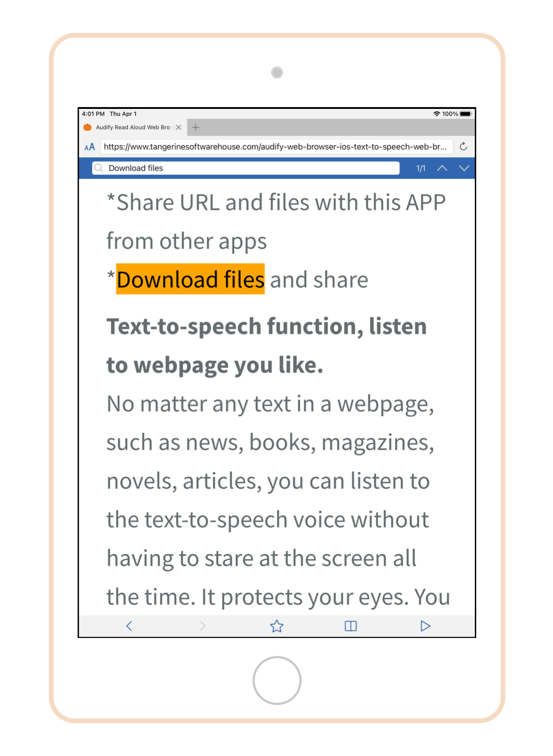The image size is (553, 756).
Task: Click the 1/1 match counter
Action: coord(421,168)
